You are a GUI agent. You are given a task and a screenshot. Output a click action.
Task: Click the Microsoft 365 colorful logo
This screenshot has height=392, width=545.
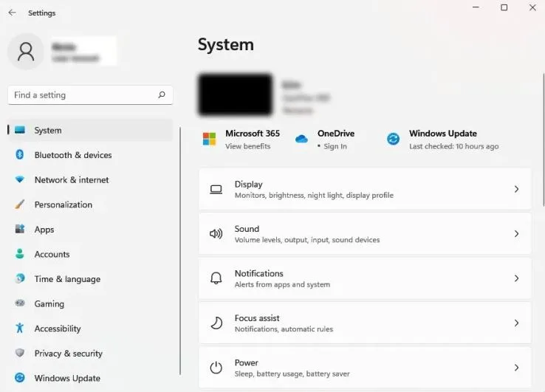tap(209, 139)
